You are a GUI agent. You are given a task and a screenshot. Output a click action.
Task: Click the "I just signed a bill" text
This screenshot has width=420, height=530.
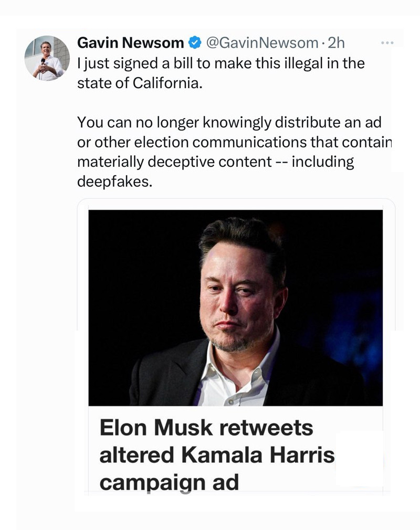(130, 63)
